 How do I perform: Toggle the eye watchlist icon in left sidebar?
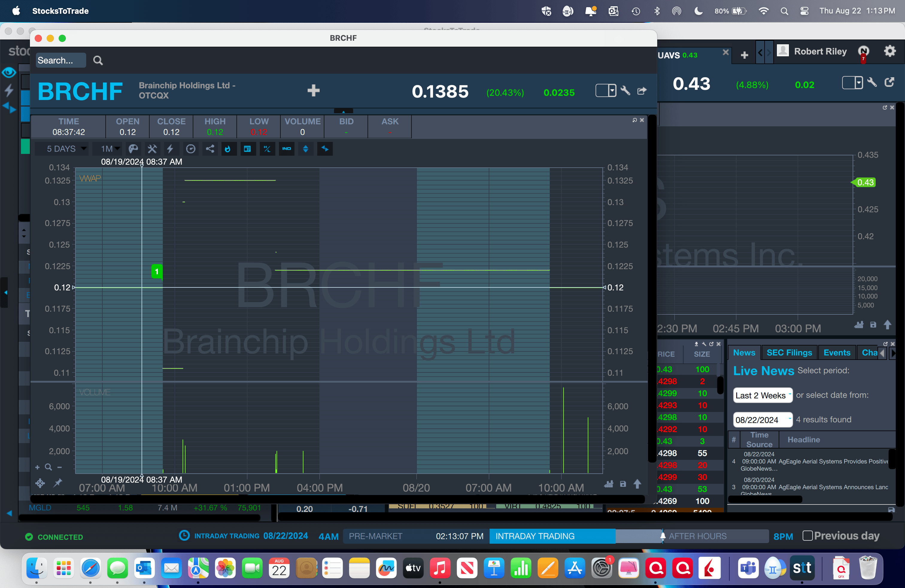tap(9, 72)
